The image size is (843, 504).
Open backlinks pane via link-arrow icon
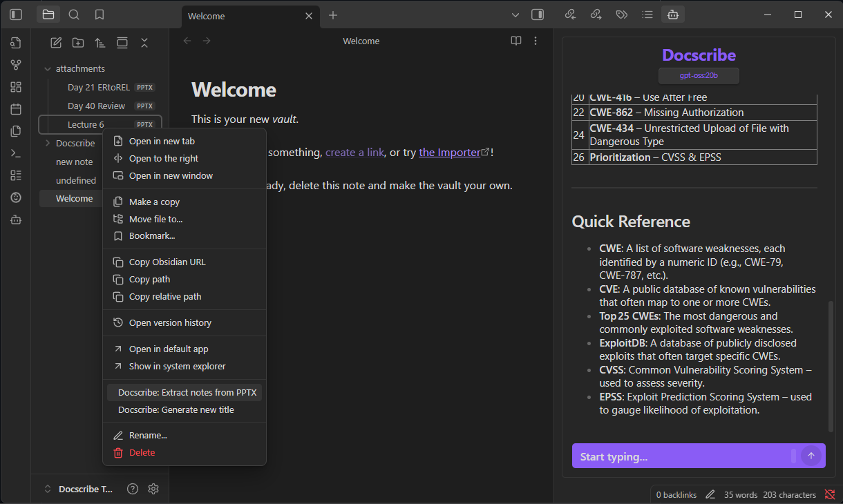pos(570,14)
